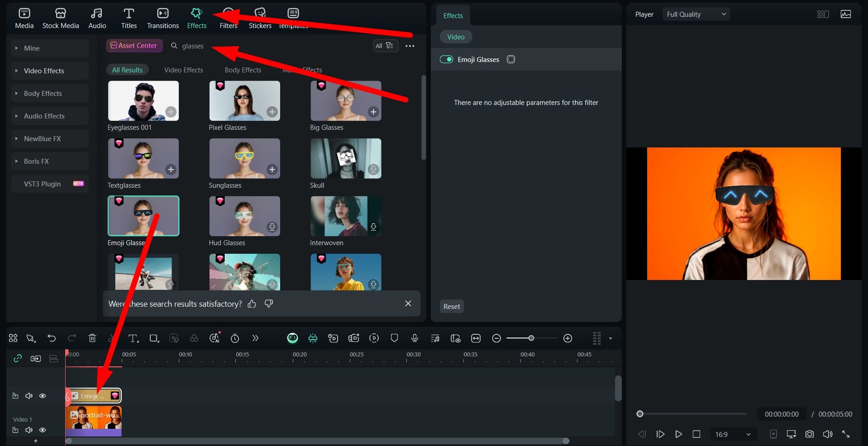Select the Video sub-tab in Effects panel

[456, 37]
